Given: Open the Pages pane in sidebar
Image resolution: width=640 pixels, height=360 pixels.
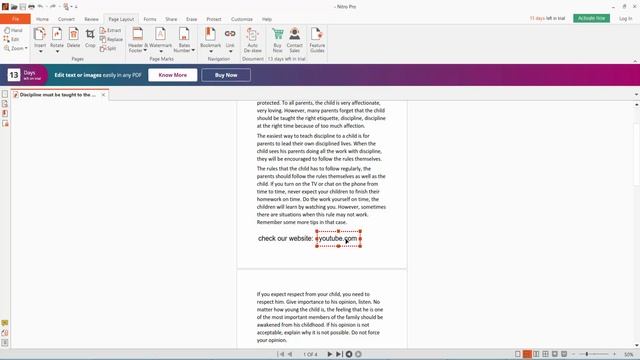Looking at the screenshot, I should click(x=5, y=94).
